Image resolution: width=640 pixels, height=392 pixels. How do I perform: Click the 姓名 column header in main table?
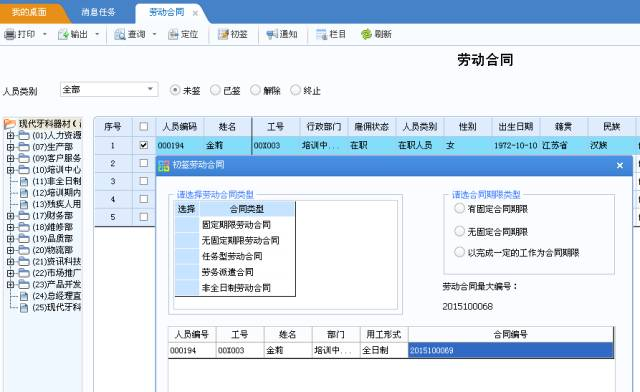coord(227,127)
